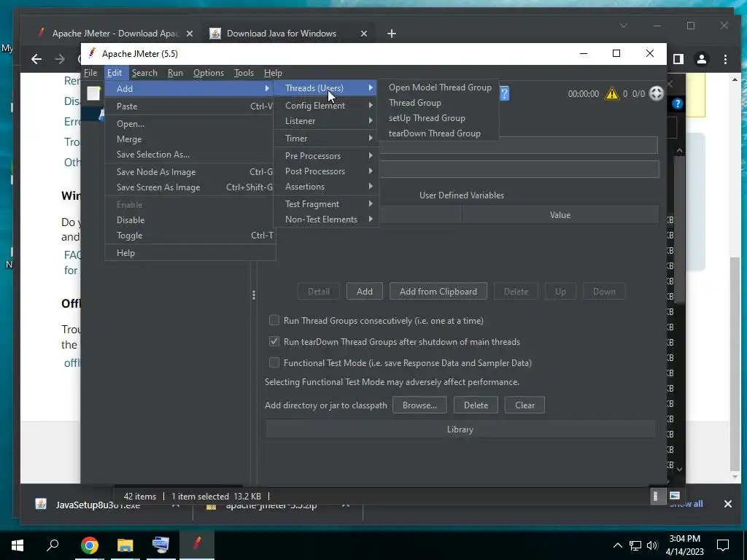Click Chrome's profile avatar icon
747x560 pixels.
pyautogui.click(x=701, y=59)
